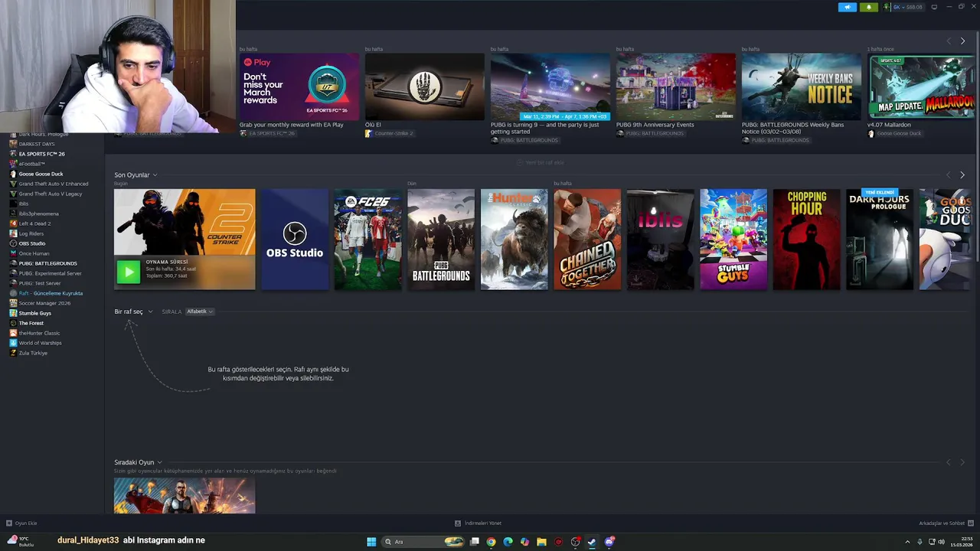This screenshot has width=980, height=551.
Task: Click theHunter Classic icon in the sidebar list
Action: pos(13,333)
